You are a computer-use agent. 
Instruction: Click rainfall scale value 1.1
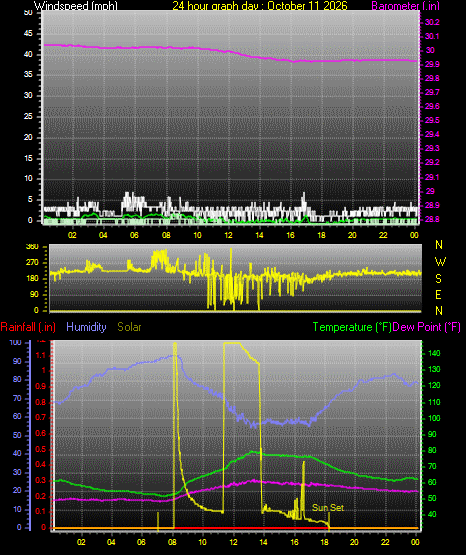point(41,355)
